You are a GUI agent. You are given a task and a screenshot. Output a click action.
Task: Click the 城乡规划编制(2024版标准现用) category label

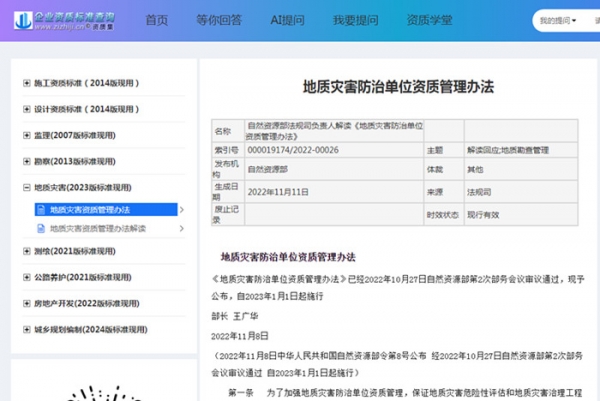(x=89, y=329)
